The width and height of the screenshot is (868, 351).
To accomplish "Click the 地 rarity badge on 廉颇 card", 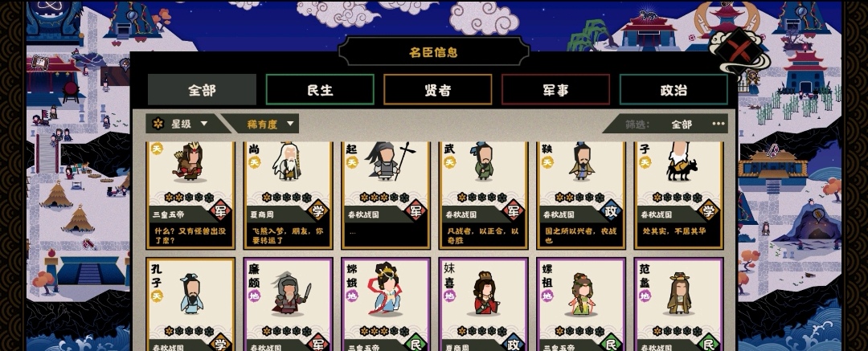I will [255, 296].
